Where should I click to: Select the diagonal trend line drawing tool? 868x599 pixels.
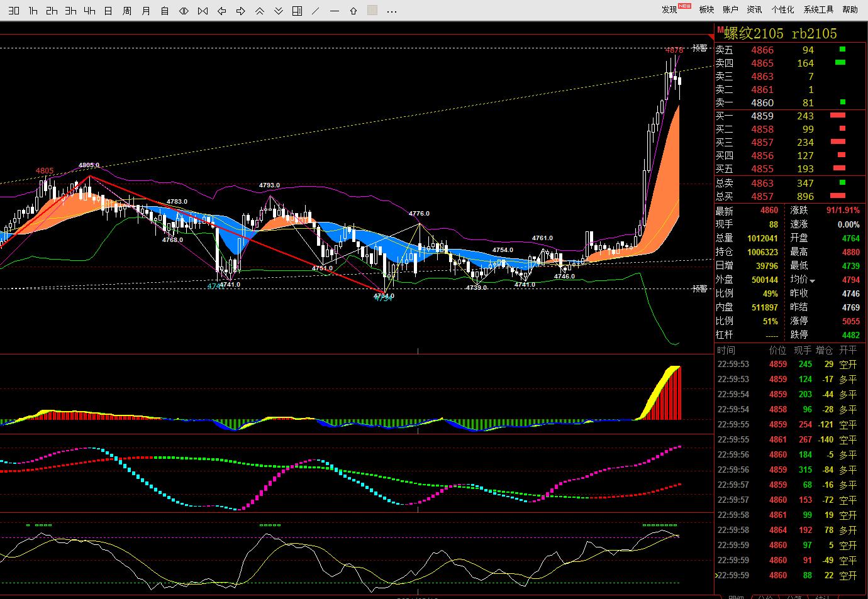click(316, 11)
